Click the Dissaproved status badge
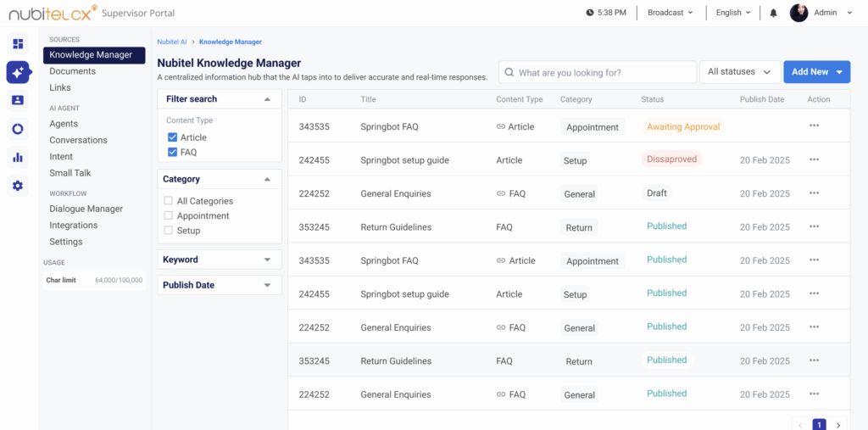868x430 pixels. [x=671, y=159]
